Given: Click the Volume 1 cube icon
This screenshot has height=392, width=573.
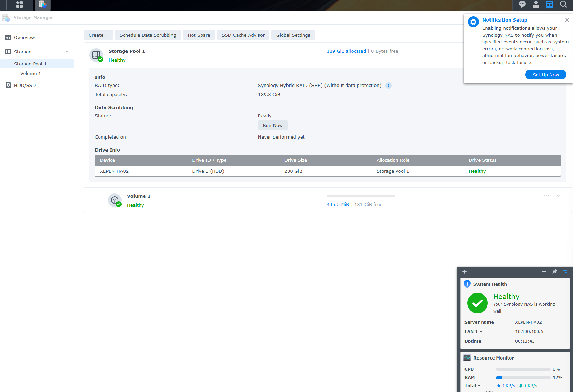Looking at the screenshot, I should [115, 200].
